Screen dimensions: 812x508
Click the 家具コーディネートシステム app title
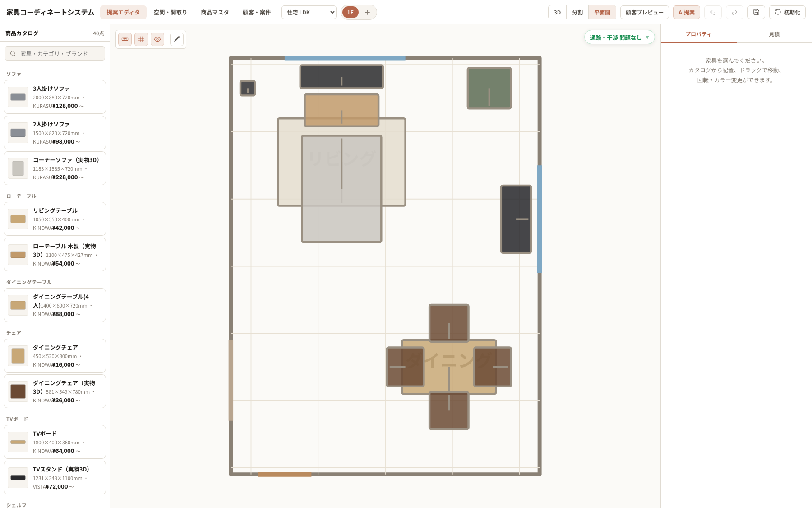(51, 12)
